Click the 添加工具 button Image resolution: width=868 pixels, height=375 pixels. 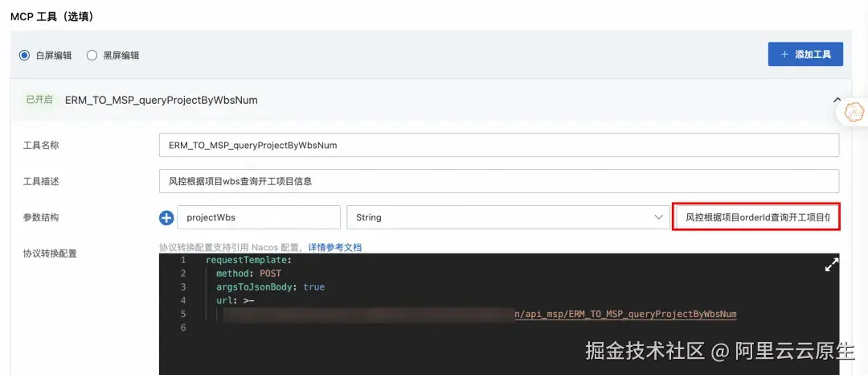(805, 54)
